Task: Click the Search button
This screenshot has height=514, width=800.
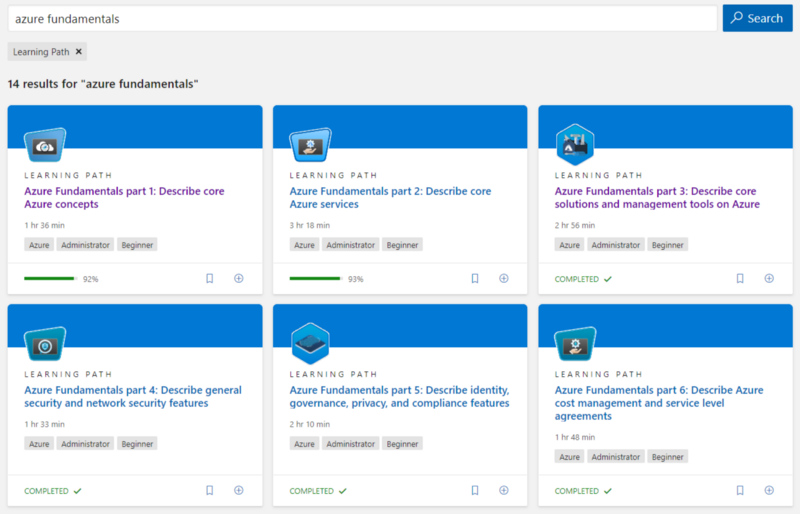Action: pyautogui.click(x=757, y=18)
